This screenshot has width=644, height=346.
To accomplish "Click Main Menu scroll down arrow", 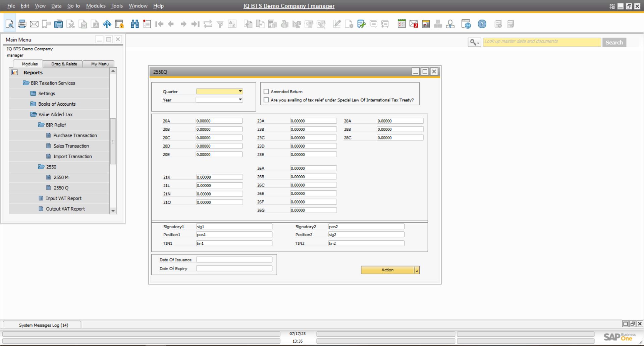I will [x=113, y=211].
